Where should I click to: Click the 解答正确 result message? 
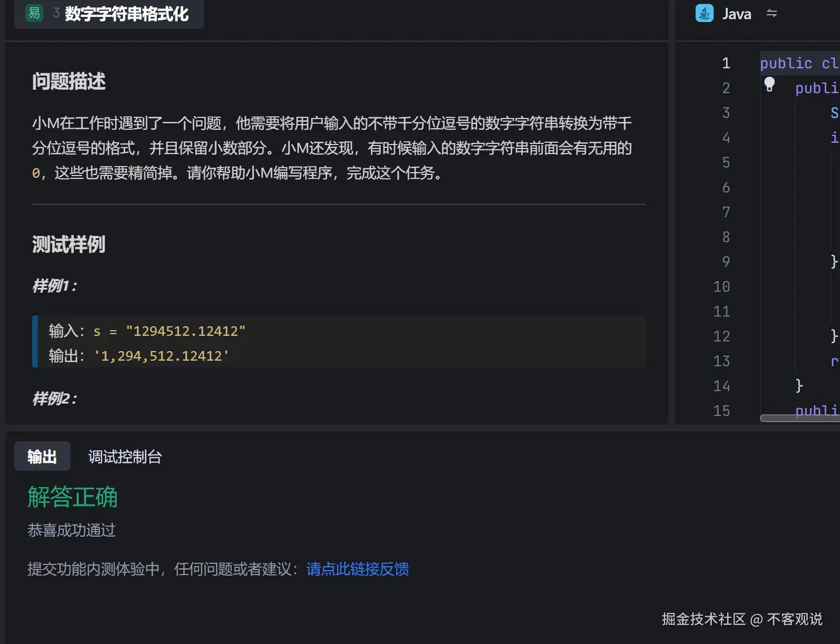tap(72, 497)
